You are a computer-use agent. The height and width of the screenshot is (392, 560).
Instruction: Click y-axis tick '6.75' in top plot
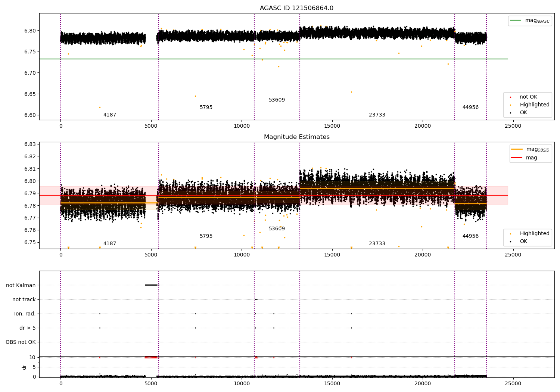[29, 52]
